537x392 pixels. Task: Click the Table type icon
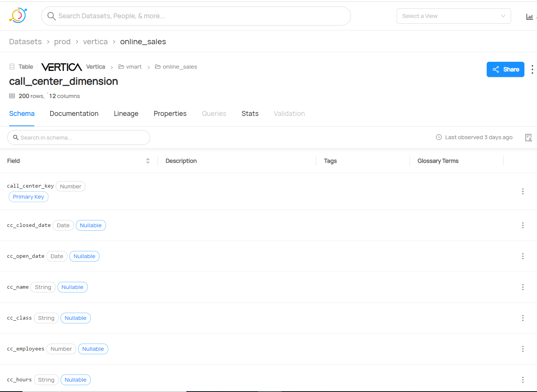pyautogui.click(x=12, y=67)
